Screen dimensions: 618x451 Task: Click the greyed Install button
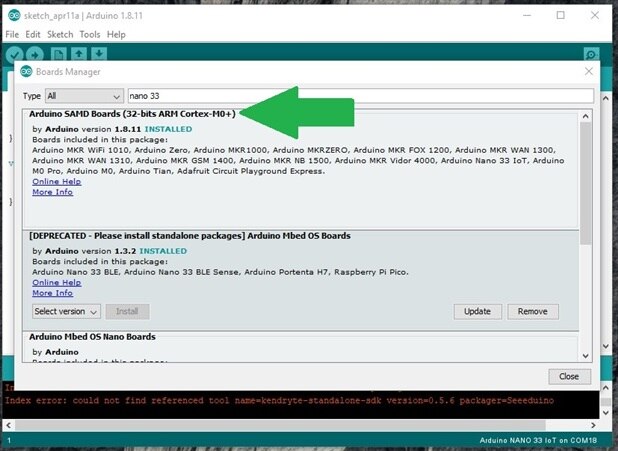click(x=127, y=311)
